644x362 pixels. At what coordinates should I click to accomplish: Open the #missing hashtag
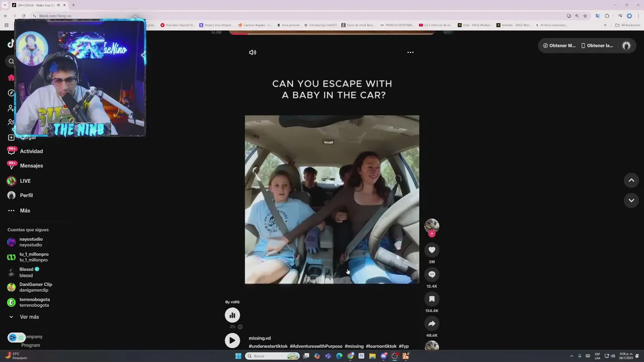(x=354, y=346)
